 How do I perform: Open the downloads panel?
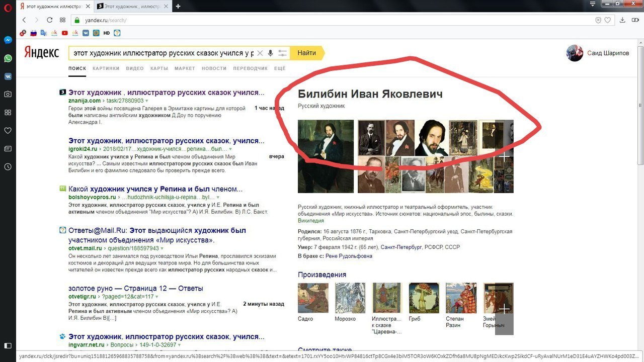(622, 20)
